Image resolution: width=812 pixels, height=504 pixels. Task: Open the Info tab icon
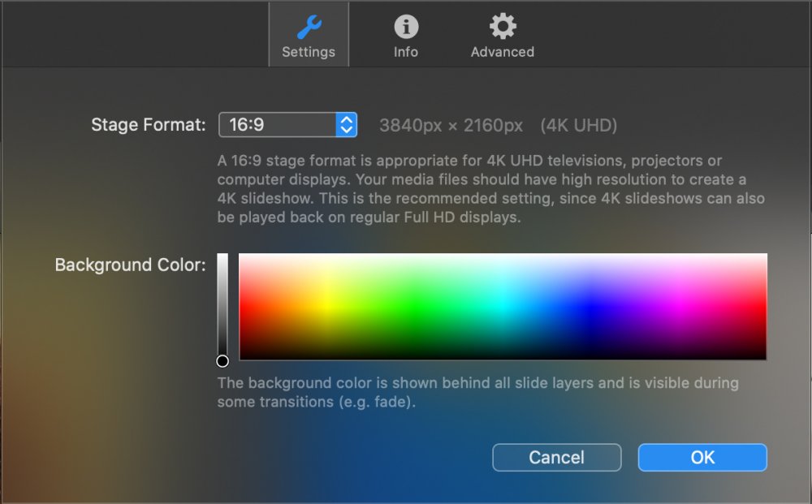click(406, 27)
